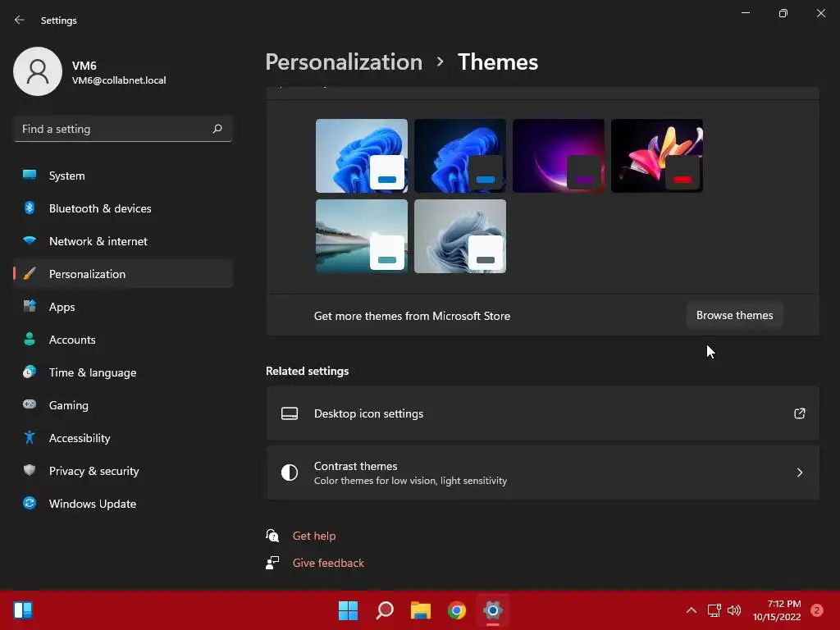This screenshot has width=840, height=630.
Task: Open Gaming settings category
Action: click(x=123, y=405)
